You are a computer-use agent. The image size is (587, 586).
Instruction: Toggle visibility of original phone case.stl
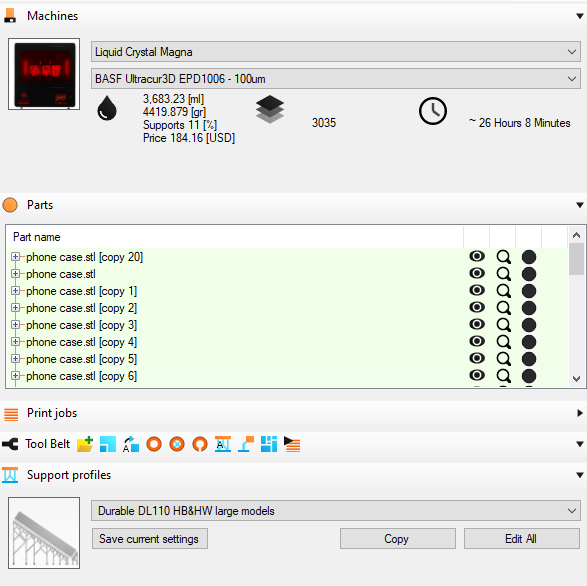click(477, 273)
